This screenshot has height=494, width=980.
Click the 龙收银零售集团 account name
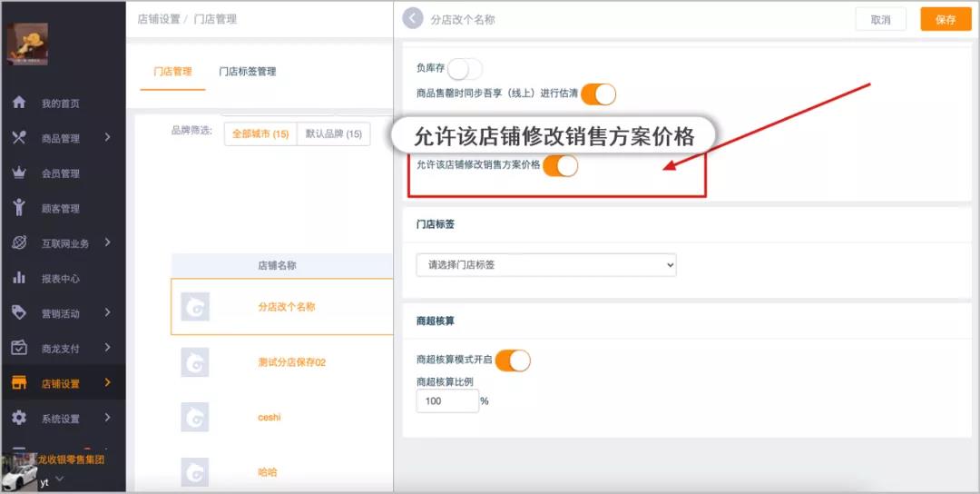(72, 460)
